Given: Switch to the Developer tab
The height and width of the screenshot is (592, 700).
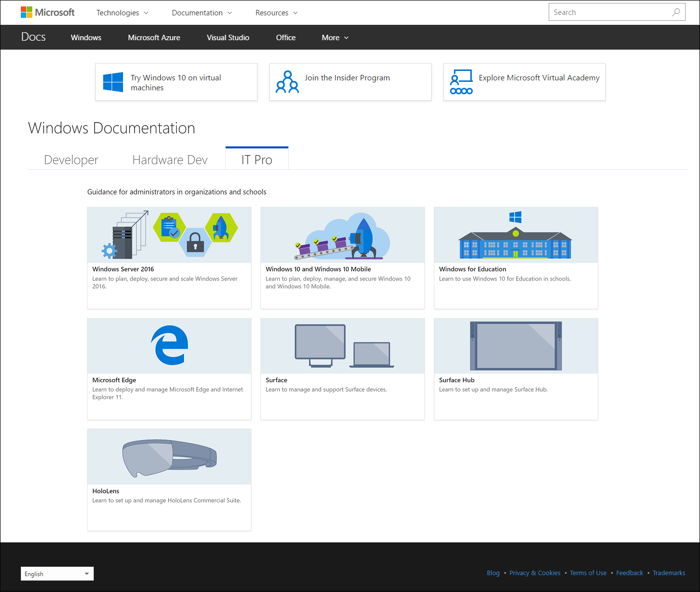Looking at the screenshot, I should tap(71, 159).
